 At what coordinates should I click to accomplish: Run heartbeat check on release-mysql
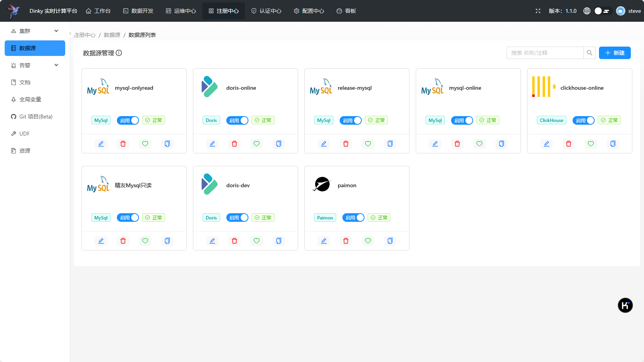tap(368, 144)
